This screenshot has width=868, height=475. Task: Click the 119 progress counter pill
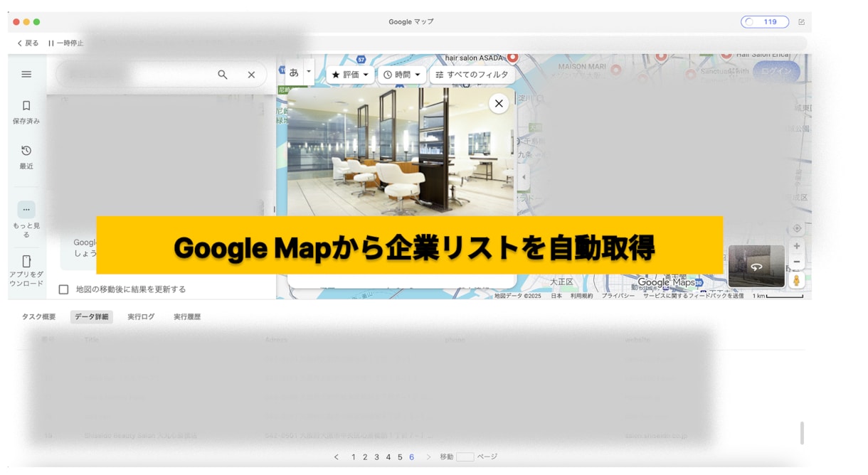[765, 22]
